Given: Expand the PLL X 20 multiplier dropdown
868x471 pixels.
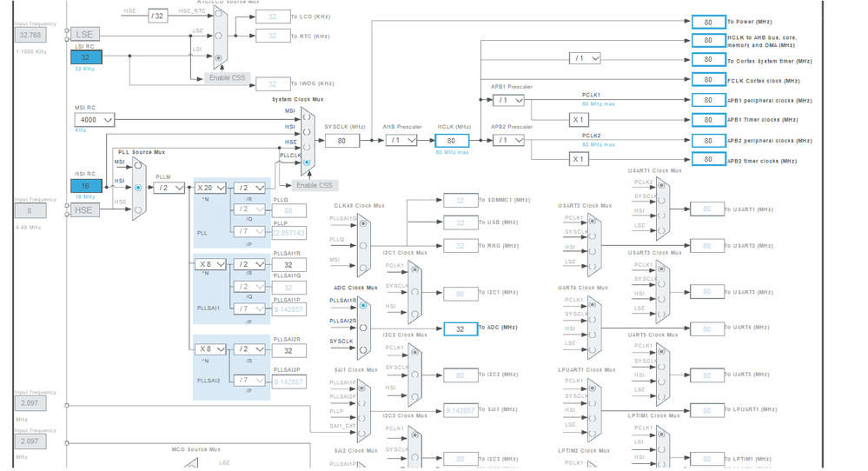Looking at the screenshot, I should click(x=210, y=189).
